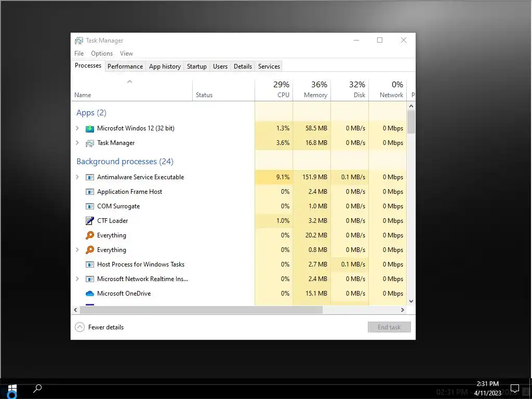Click the vertical scrollbar down arrow
This screenshot has width=532, height=399.
[x=411, y=301]
